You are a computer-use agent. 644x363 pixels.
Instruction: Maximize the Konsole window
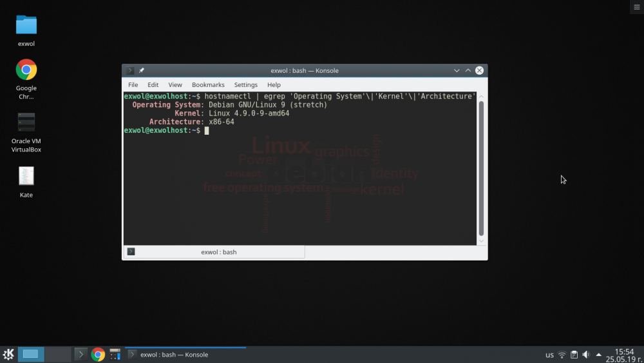click(x=468, y=70)
